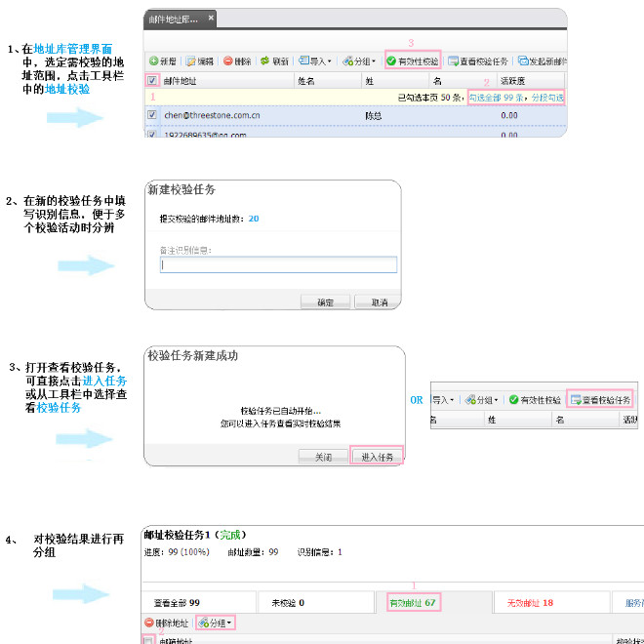Viewport: 644px width, 644px height.
Task: Click the 编辑 edit toolbar icon
Action: 190,61
